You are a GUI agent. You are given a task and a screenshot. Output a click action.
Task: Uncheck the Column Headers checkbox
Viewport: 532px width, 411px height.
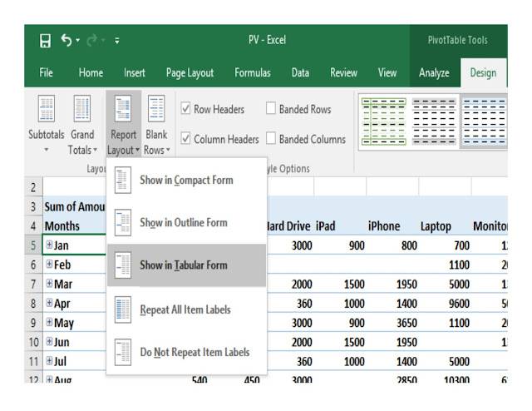tap(185, 139)
